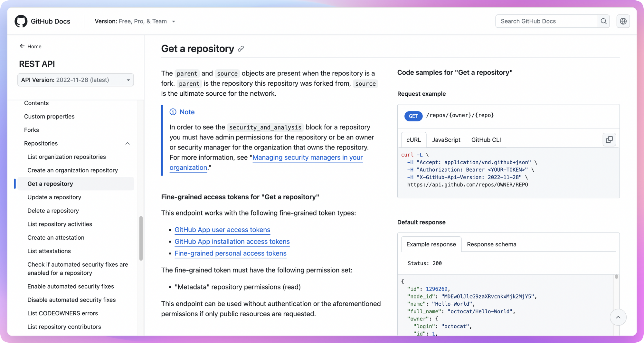The width and height of the screenshot is (644, 343).
Task: Click the example response scrollbar thumb
Action: (616, 277)
